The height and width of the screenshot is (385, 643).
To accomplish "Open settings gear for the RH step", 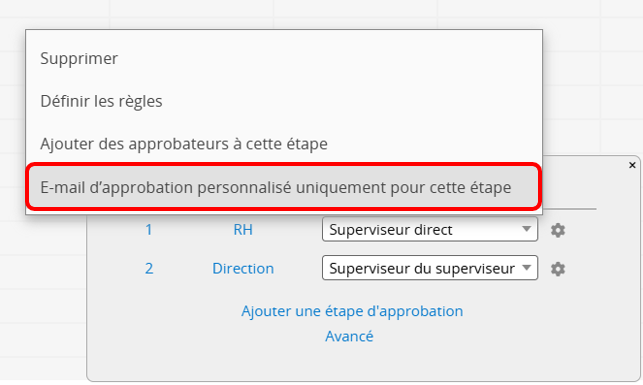I will click(x=558, y=230).
